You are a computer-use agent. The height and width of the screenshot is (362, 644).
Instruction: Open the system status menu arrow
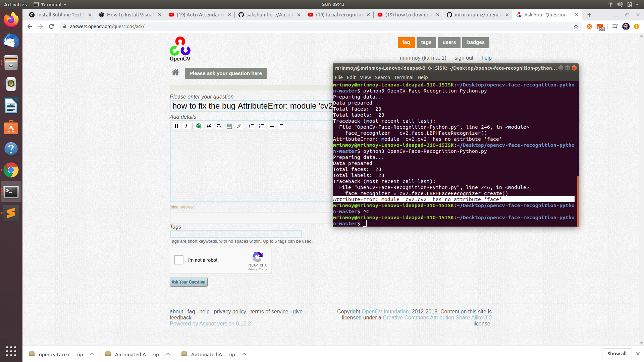(x=637, y=4)
